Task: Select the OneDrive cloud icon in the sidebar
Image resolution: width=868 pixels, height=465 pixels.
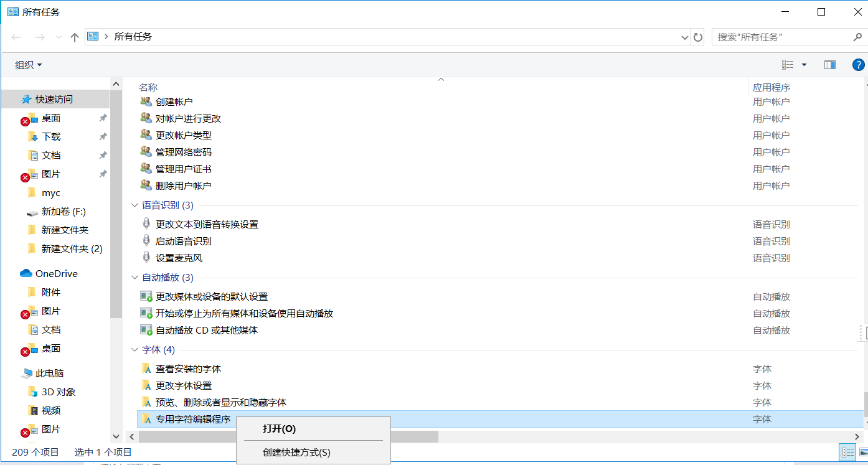Action: [x=26, y=273]
